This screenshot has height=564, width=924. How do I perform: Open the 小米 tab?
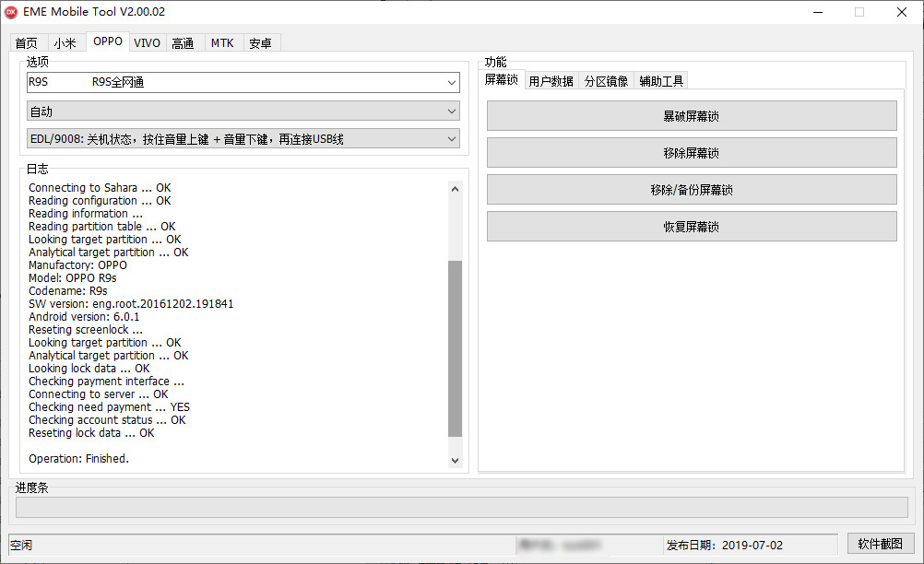point(65,43)
